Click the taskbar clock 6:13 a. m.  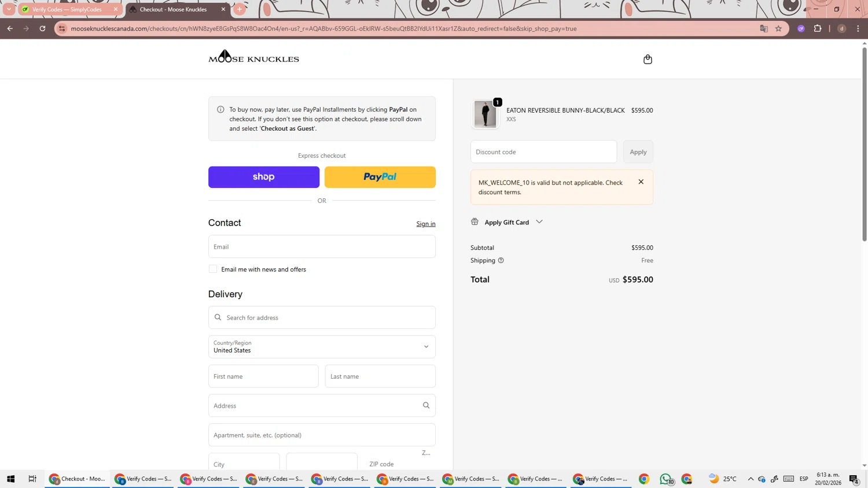click(x=828, y=479)
